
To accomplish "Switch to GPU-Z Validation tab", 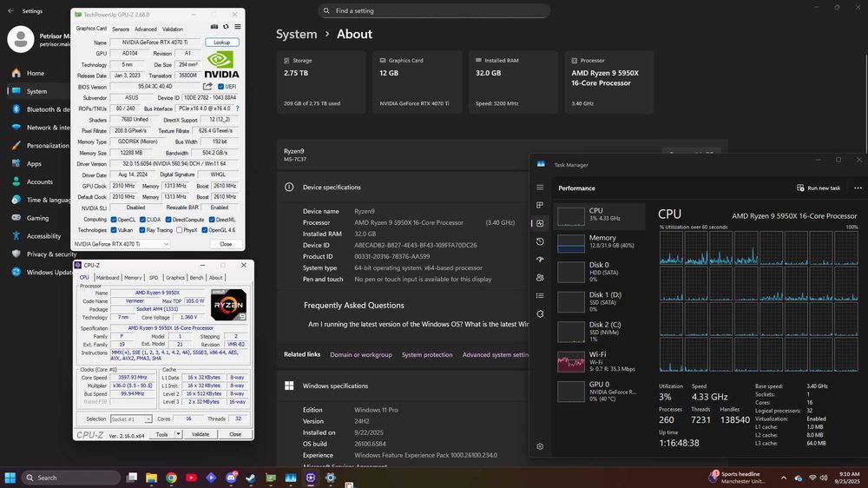I will (172, 29).
